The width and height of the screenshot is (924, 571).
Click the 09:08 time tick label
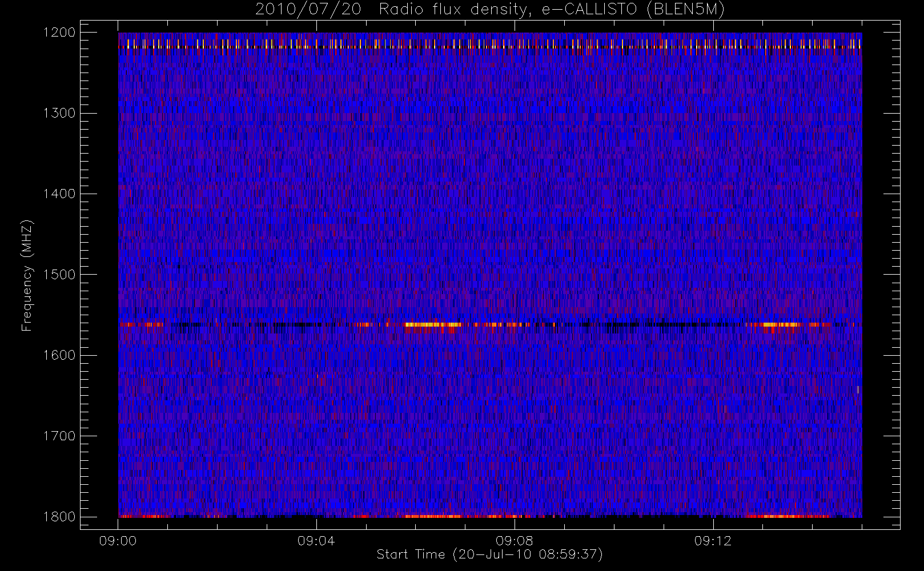point(514,541)
